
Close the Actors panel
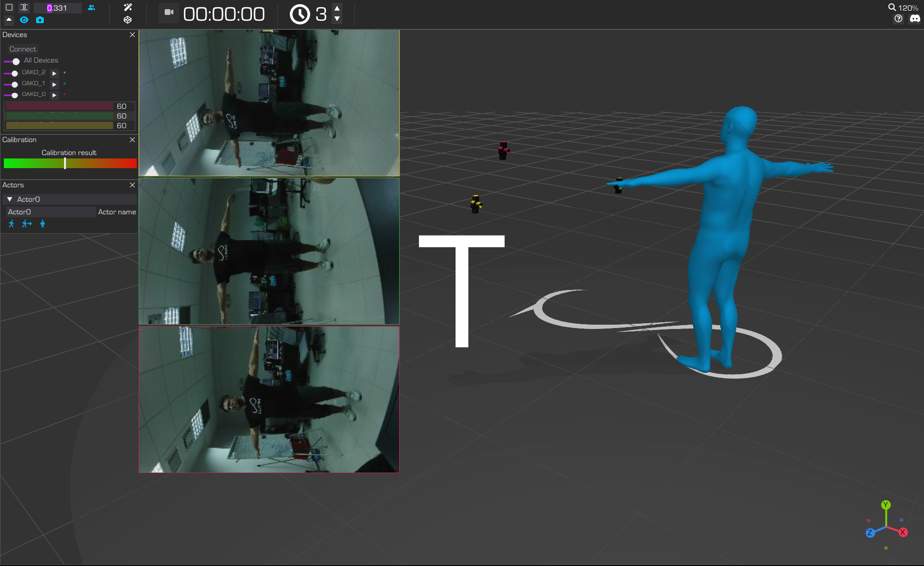tap(132, 185)
